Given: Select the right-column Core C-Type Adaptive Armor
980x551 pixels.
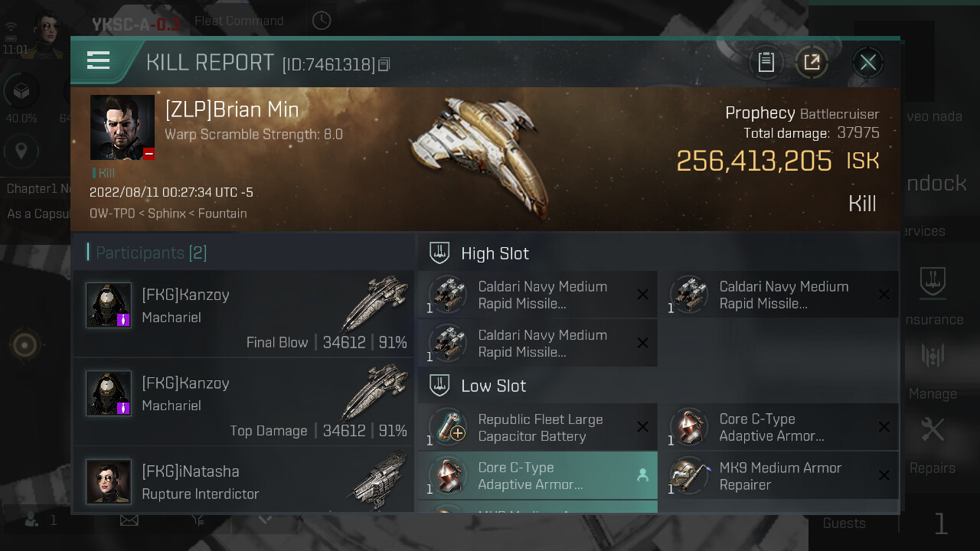Looking at the screenshot, I should [779, 427].
